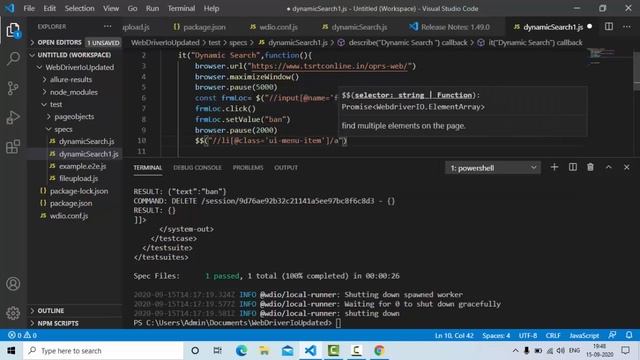Click Cortana circle icon on taskbar

click(x=195, y=351)
